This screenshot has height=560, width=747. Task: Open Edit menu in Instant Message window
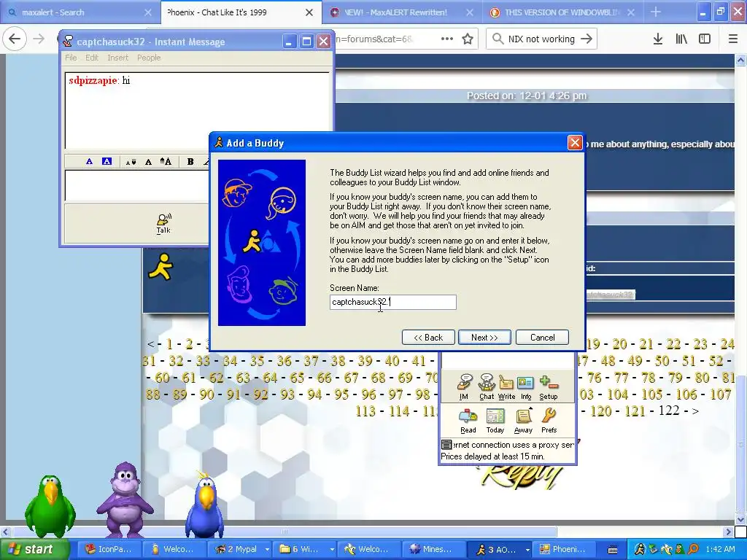(92, 58)
